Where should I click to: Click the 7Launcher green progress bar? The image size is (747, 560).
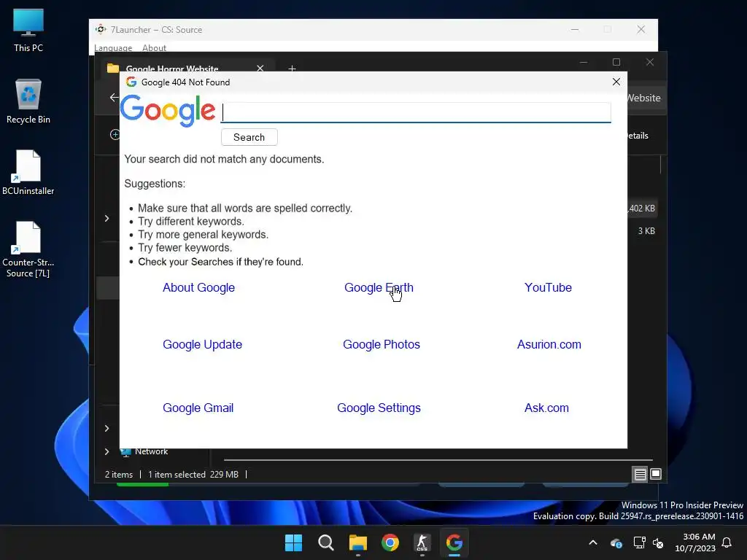[142, 485]
